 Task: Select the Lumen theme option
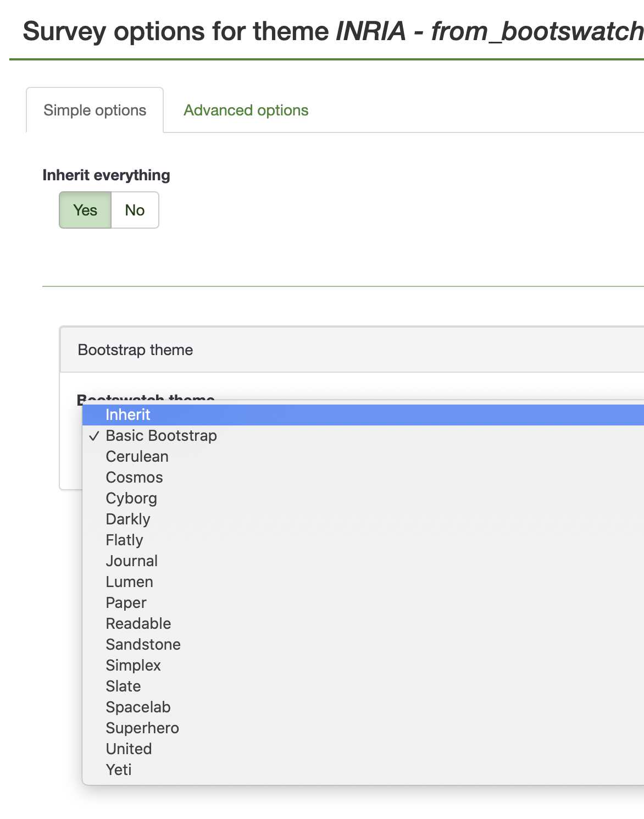click(129, 582)
